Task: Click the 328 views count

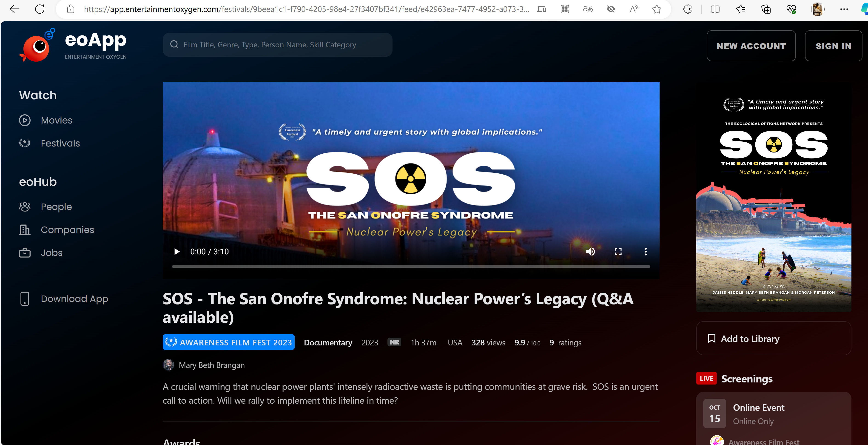Action: tap(488, 342)
